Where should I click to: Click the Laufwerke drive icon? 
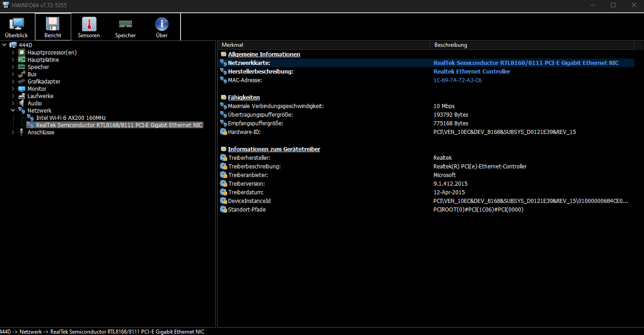pos(21,96)
